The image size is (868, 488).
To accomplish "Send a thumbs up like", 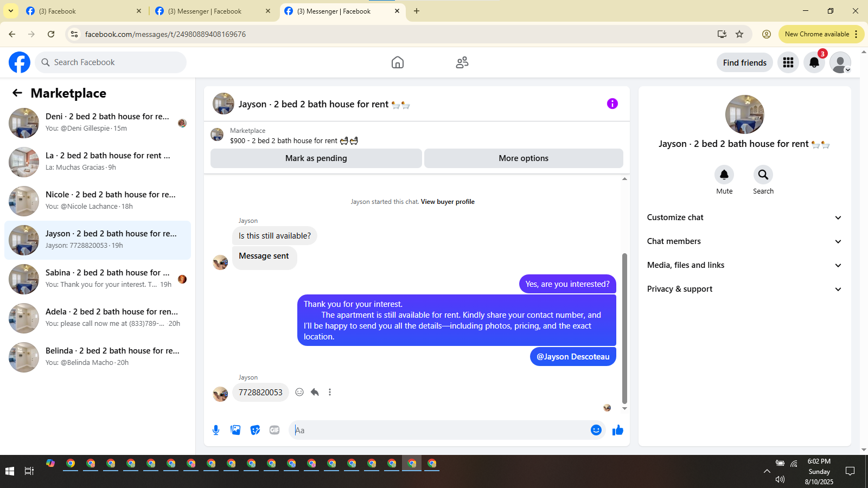I will click(x=618, y=430).
